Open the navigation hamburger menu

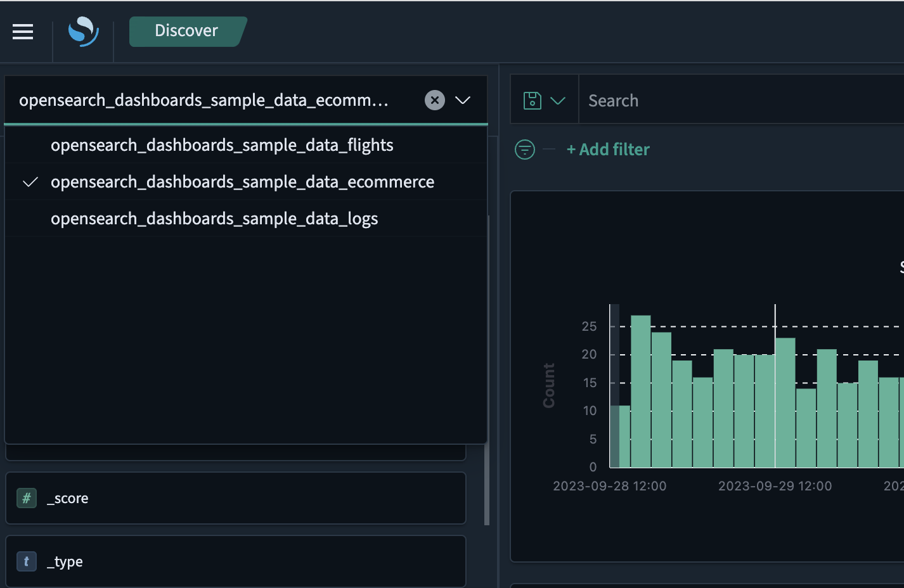(x=23, y=32)
